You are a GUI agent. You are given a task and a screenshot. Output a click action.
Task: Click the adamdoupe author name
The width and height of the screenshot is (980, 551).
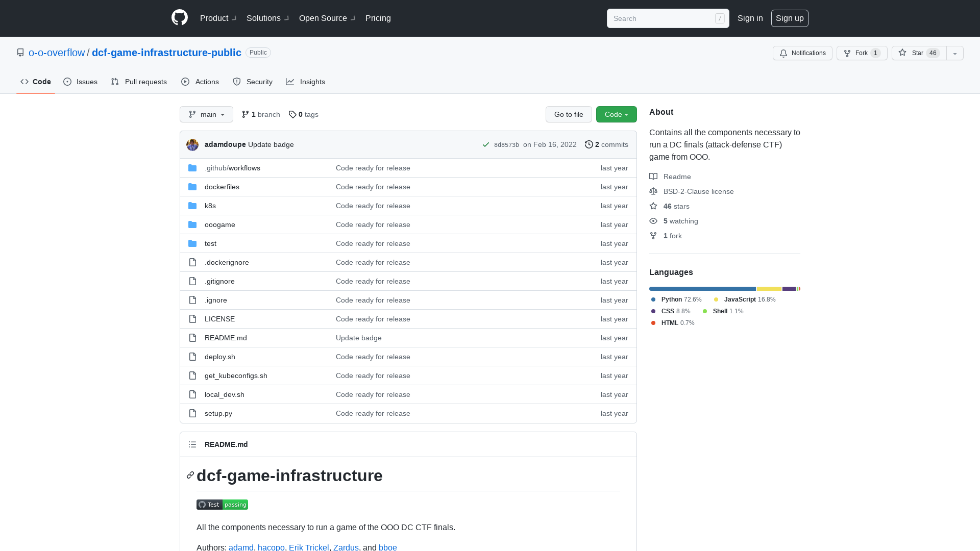(225, 144)
